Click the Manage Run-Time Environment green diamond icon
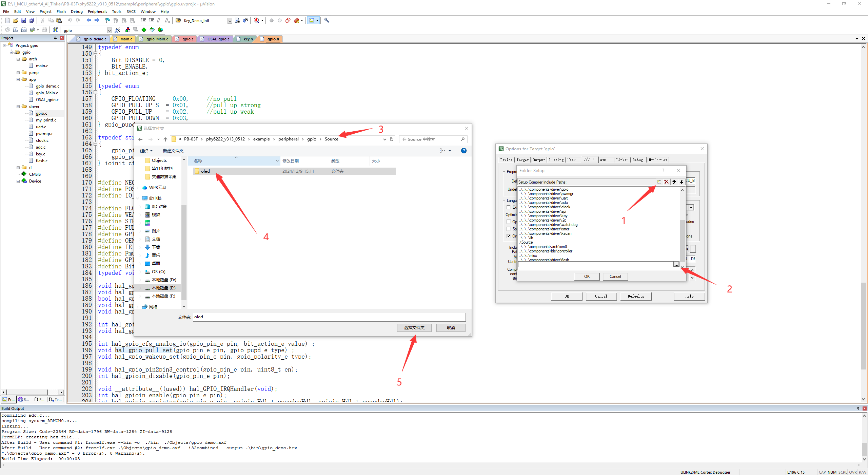Screen dimensions: 868x475 coord(144,30)
